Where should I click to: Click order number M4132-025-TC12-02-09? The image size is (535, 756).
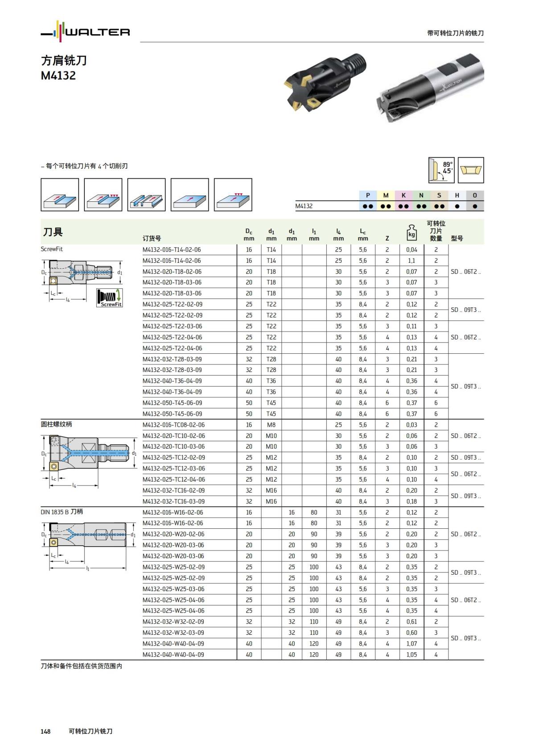173,458
